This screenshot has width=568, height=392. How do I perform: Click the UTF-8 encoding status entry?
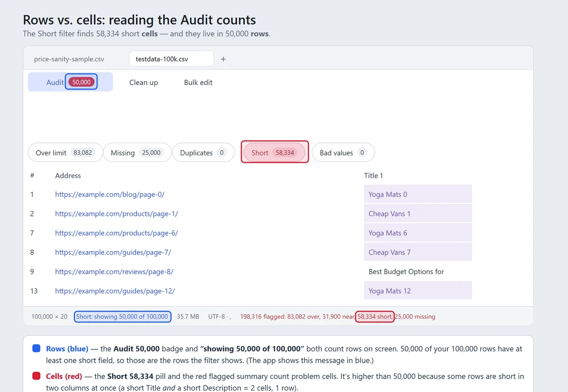(219, 317)
